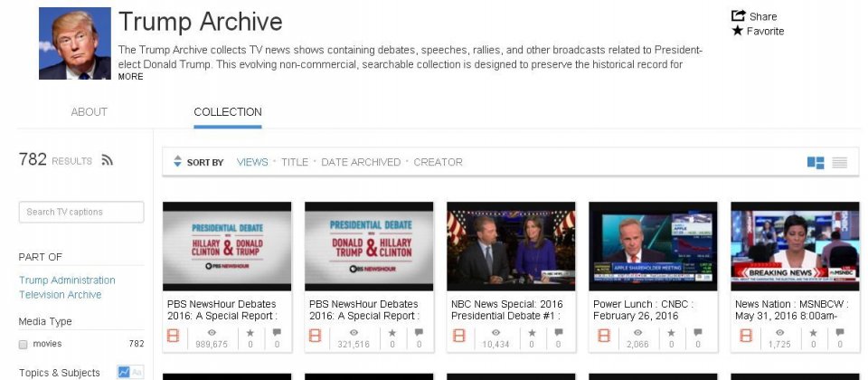
Task: Select the COLLECTION tab
Action: click(228, 112)
